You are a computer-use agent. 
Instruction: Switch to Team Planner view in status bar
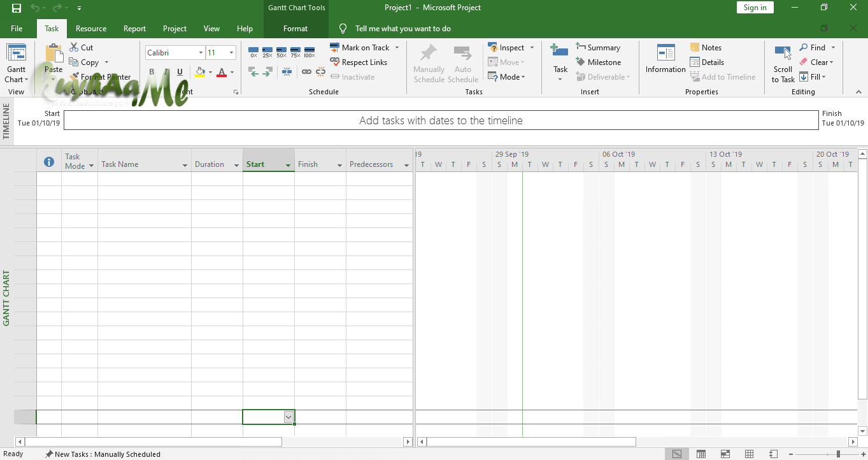point(725,454)
